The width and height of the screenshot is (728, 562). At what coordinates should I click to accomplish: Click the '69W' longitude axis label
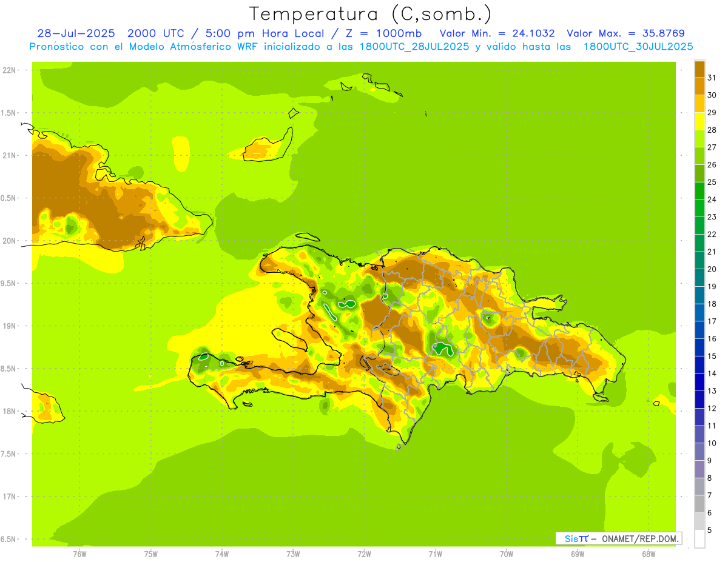(x=578, y=554)
